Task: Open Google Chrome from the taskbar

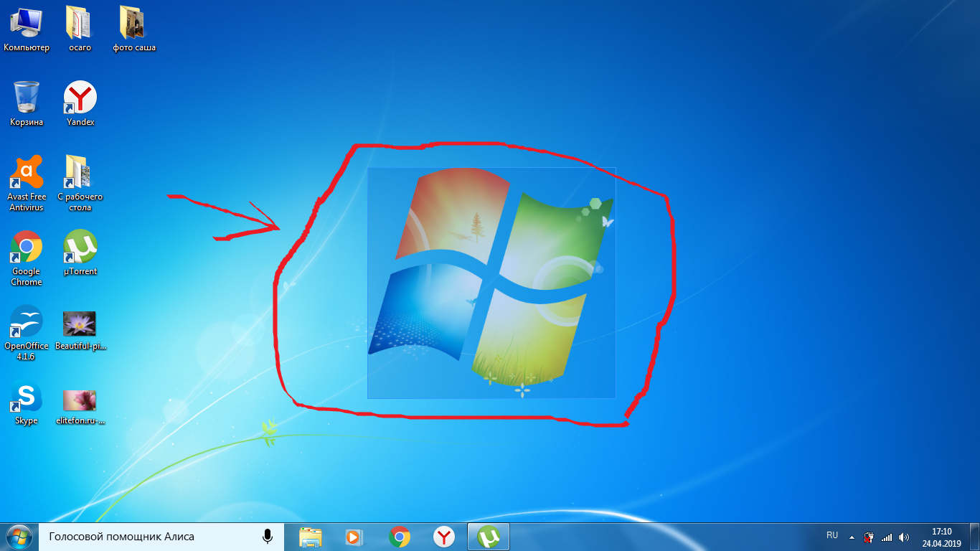Action: (x=400, y=537)
